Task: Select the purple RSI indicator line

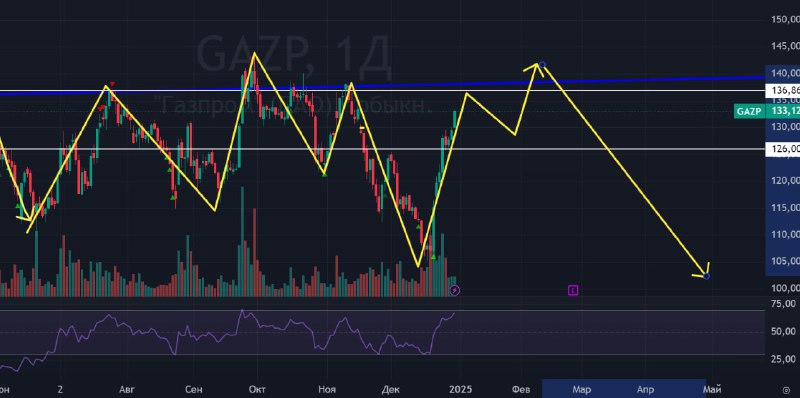Action: [230, 334]
